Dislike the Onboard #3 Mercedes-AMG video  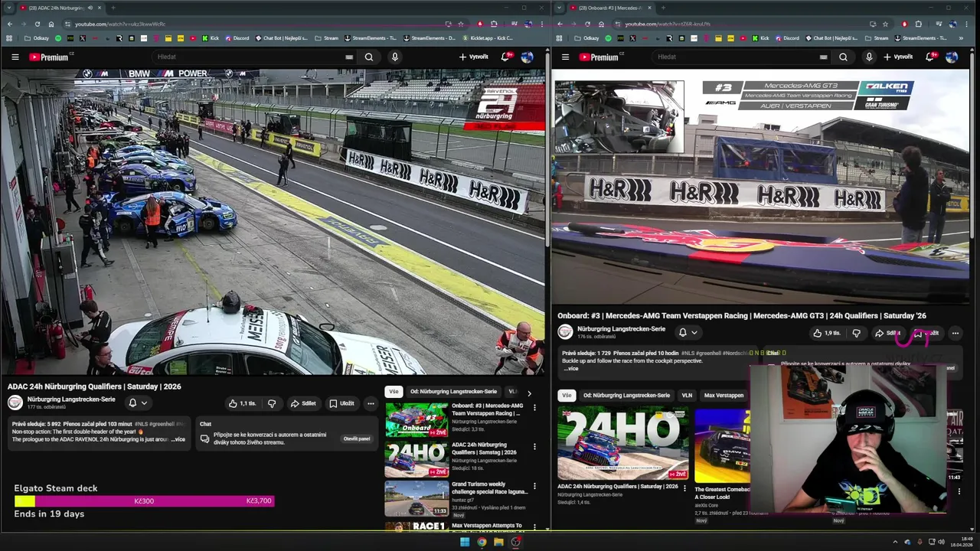click(857, 333)
